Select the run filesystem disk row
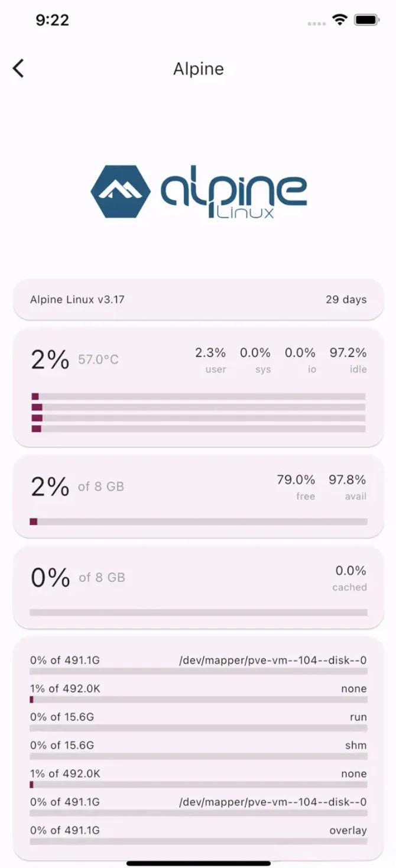 point(199,721)
